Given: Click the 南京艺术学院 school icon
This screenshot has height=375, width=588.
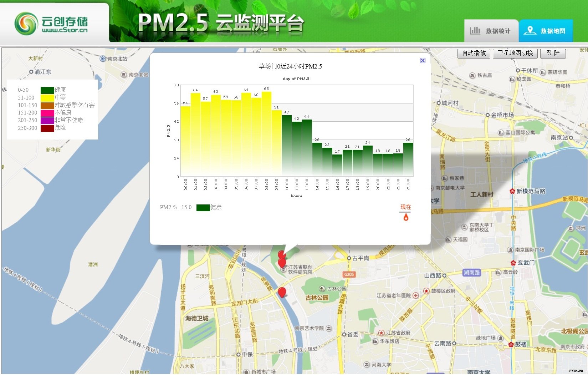Looking at the screenshot, I should pos(329,328).
